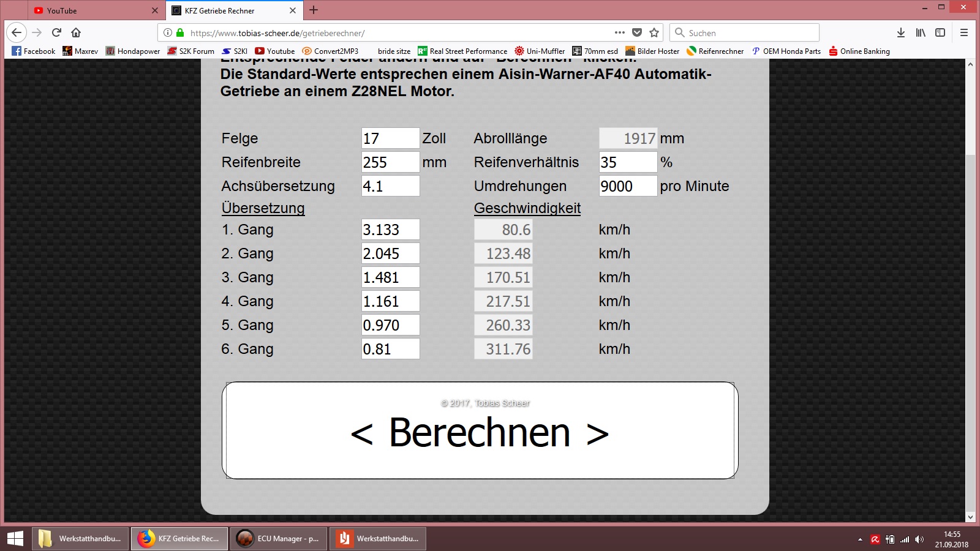This screenshot has height=551, width=980.
Task: Show site information icon in address bar
Action: (168, 32)
